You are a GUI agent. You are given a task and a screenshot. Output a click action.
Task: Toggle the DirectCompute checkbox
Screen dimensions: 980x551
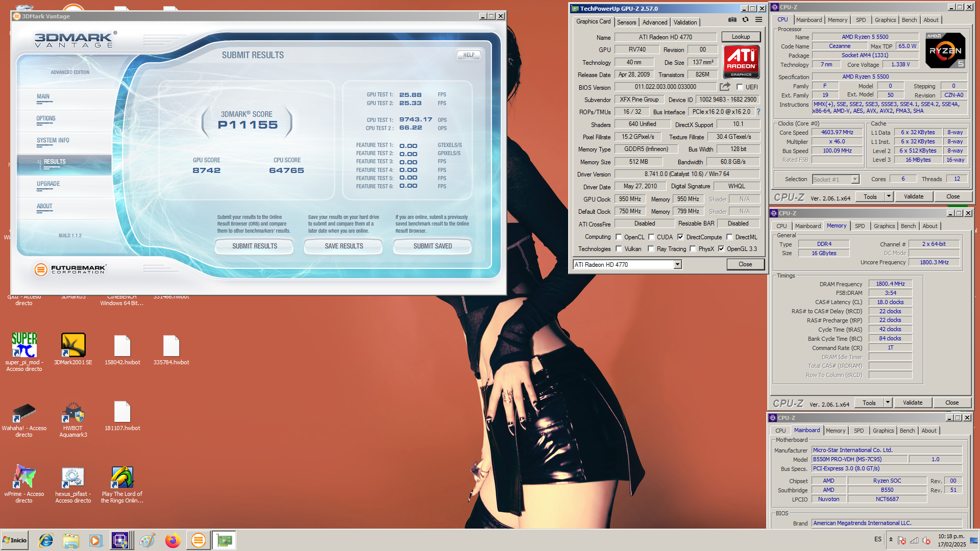pos(680,237)
